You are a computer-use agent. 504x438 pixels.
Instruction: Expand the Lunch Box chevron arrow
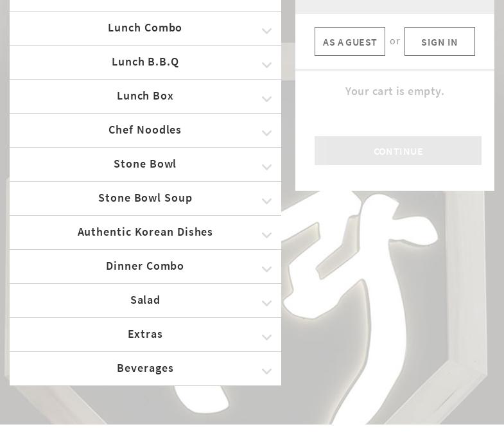click(x=266, y=99)
